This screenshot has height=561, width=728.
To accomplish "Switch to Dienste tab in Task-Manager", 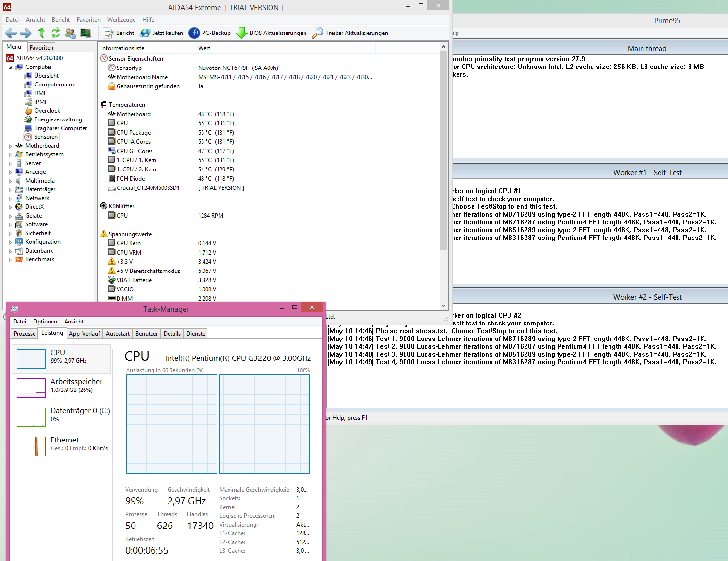I will 196,334.
